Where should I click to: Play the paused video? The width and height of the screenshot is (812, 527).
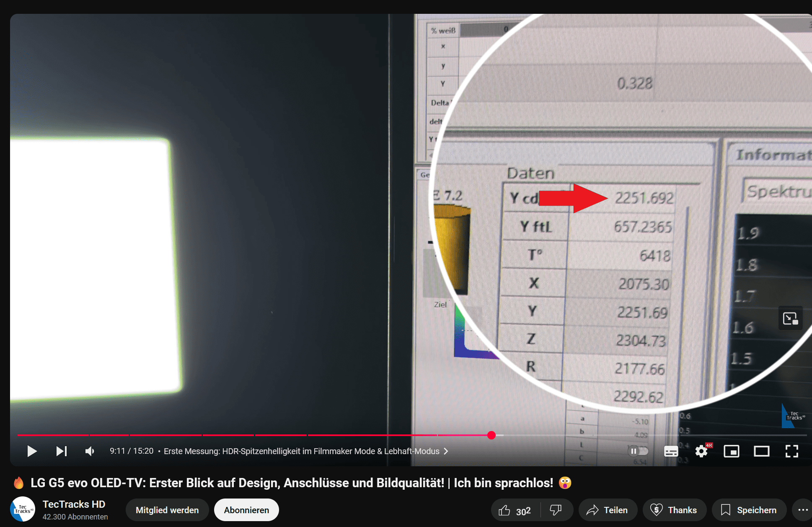pyautogui.click(x=32, y=451)
